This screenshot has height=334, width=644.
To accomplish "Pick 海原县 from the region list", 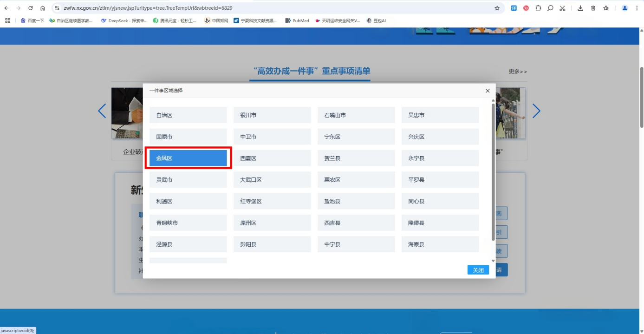I will click(x=440, y=244).
